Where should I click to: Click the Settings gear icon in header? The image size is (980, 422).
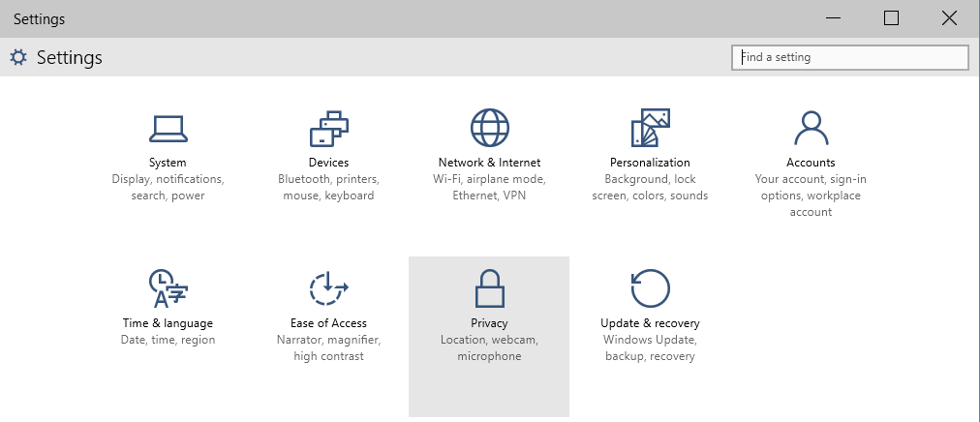18,57
